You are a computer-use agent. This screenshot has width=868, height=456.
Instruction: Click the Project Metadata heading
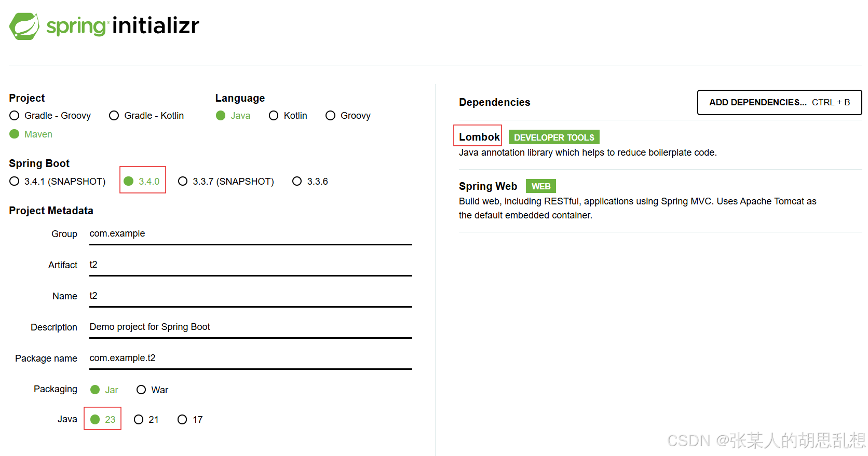click(51, 211)
